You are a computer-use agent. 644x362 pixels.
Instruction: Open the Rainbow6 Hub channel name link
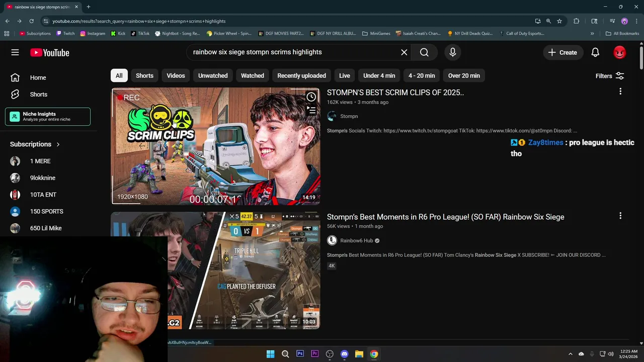[x=357, y=240]
